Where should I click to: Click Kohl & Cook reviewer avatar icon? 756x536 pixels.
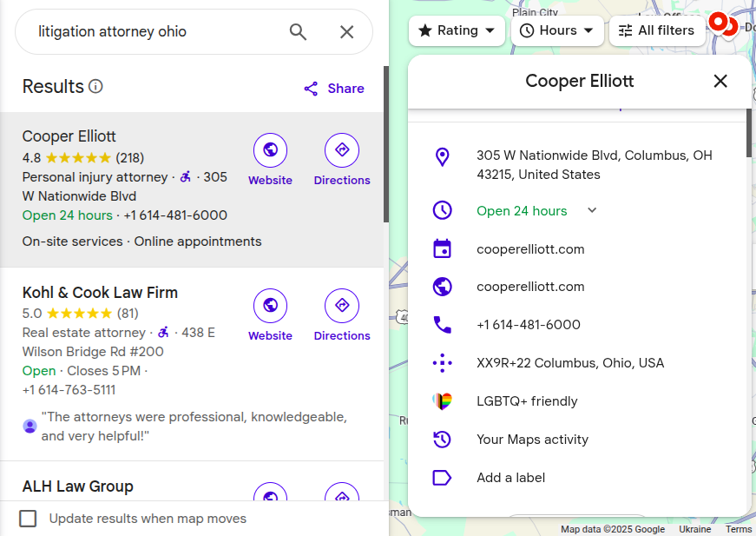[30, 426]
